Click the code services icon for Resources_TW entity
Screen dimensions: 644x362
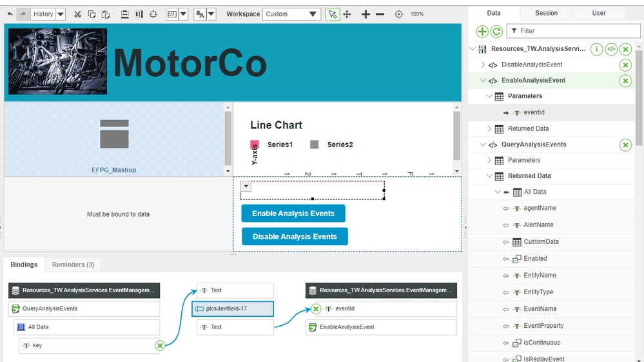[611, 49]
